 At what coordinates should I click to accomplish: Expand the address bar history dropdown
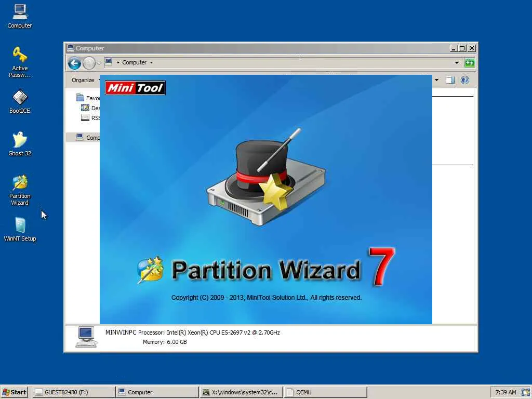(x=457, y=62)
